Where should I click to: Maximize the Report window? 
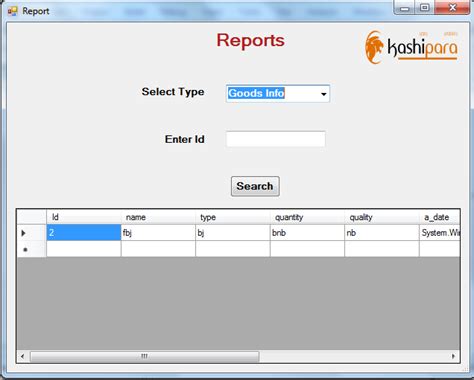coord(424,8)
